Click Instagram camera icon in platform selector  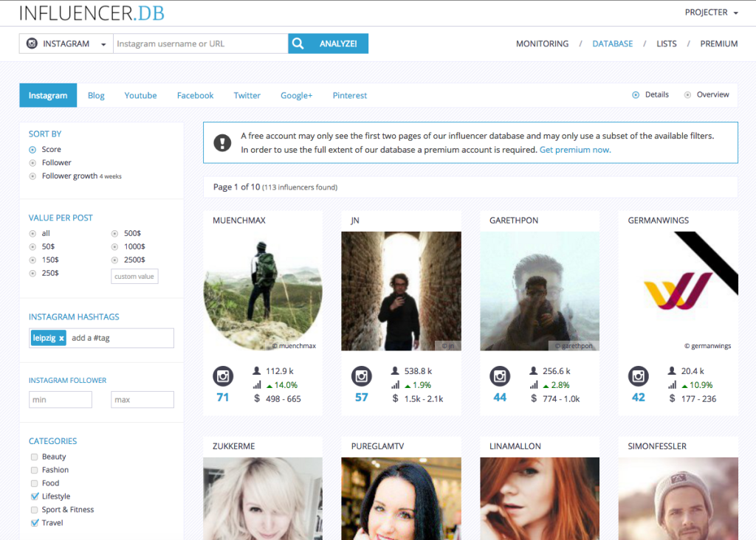[x=32, y=44]
